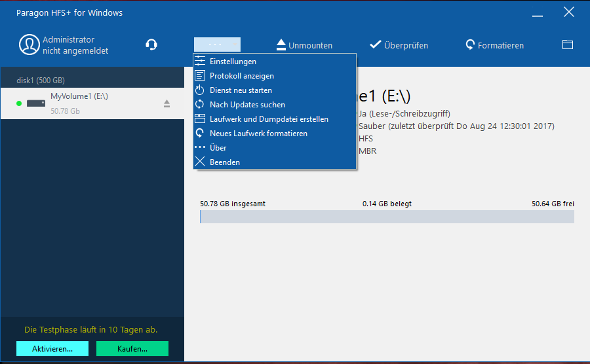
Task: Choose Dienst neu starten
Action: coord(275,90)
